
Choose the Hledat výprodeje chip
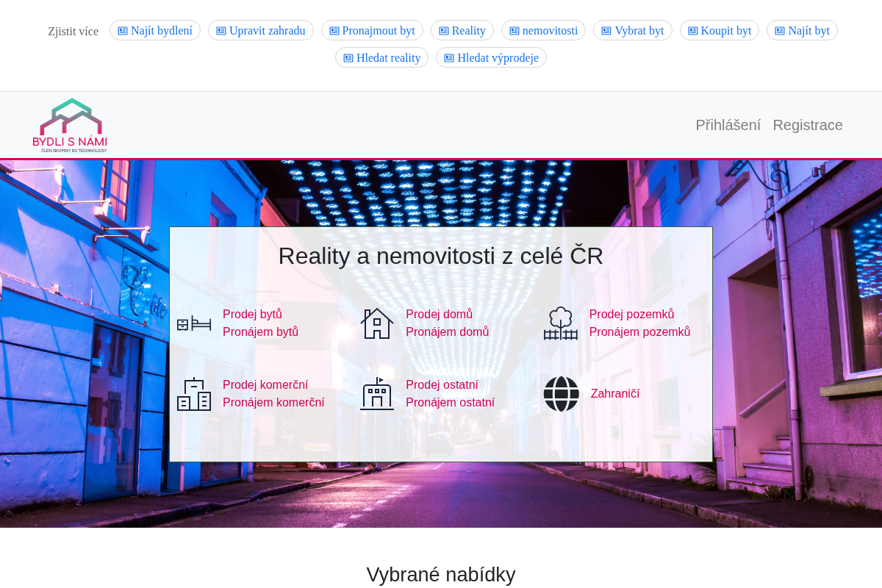point(491,57)
